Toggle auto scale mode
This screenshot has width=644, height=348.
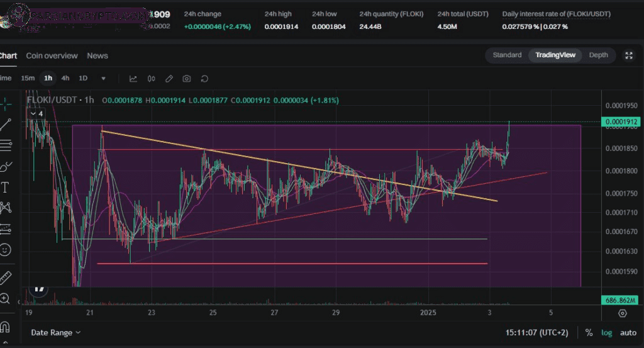[628, 333]
